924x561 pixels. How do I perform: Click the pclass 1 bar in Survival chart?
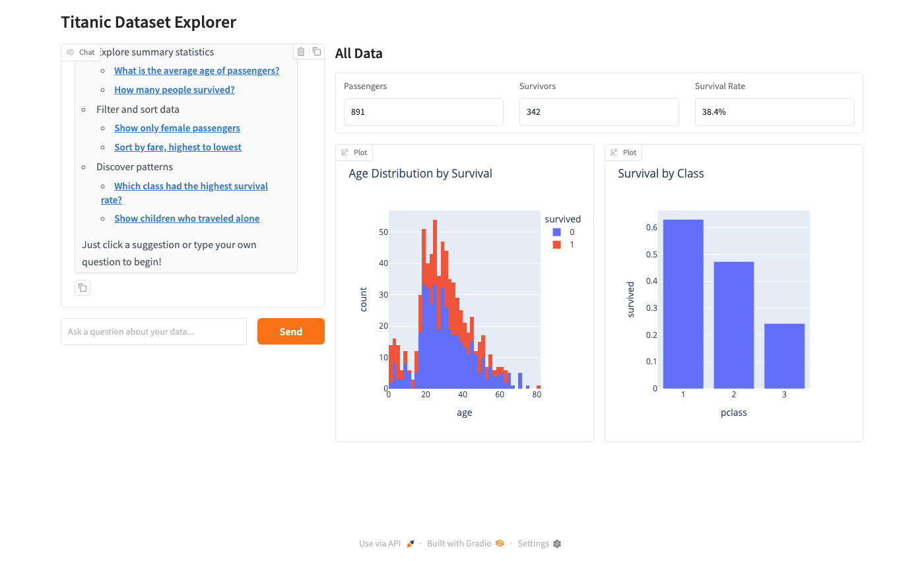683,304
